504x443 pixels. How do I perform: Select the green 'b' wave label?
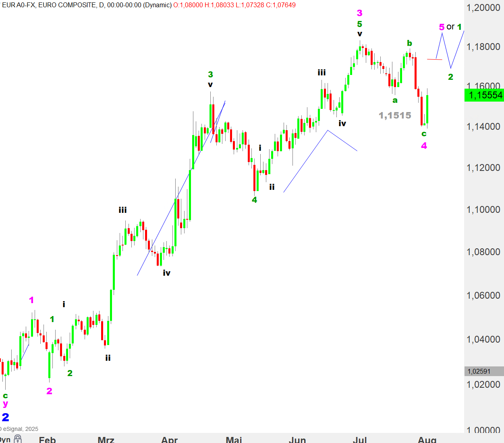409,43
